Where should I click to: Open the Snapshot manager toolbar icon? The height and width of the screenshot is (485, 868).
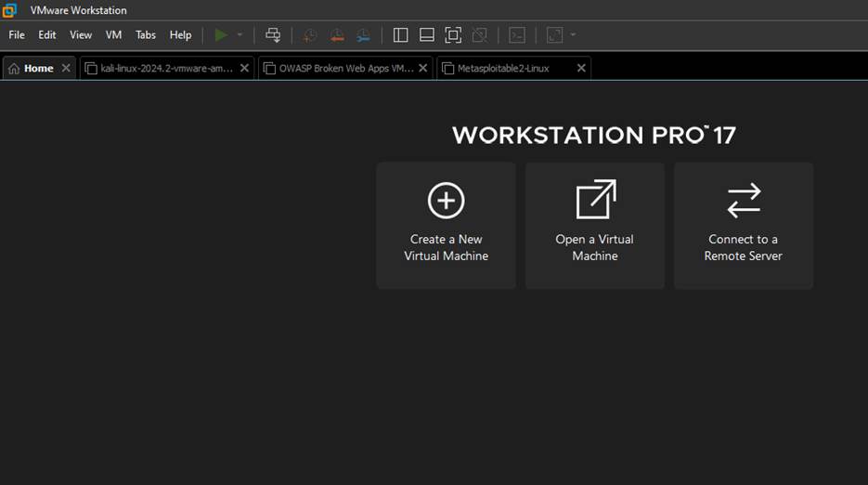coord(364,35)
